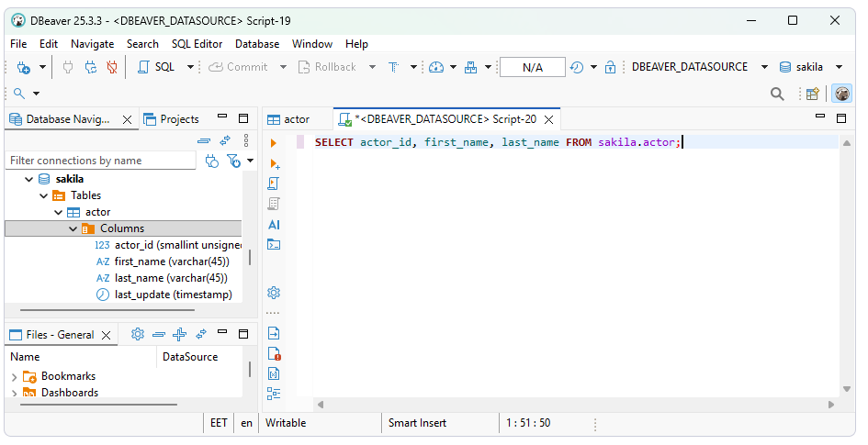The image size is (868, 445).
Task: Click the global search magnifier at right
Action: pos(777,94)
